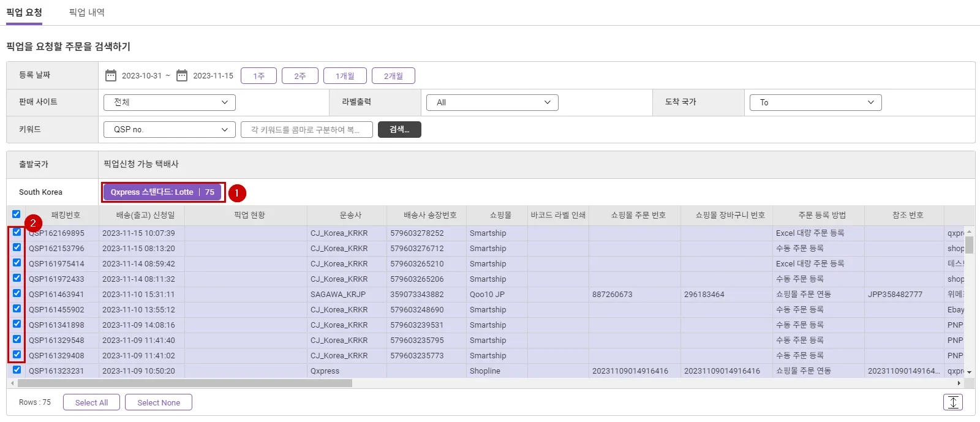Screen dimensions: 980x422
Task: Click tracking number 359073343882
Action: pos(417,295)
